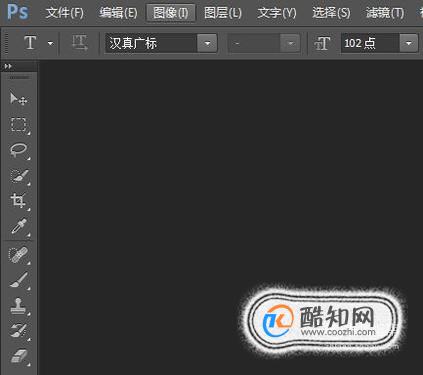Image resolution: width=423 pixels, height=375 pixels.
Task: Select the Move tool
Action: 18,98
